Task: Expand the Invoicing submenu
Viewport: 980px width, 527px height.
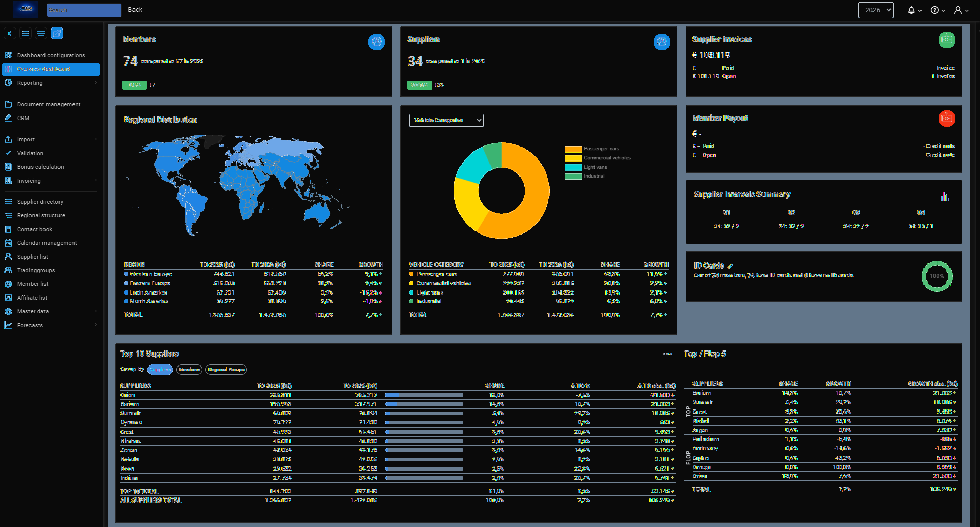Action: tap(51, 181)
